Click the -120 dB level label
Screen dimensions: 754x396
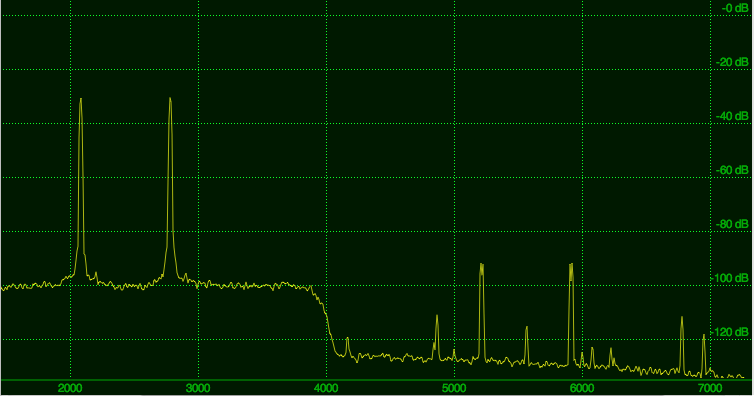(729, 332)
